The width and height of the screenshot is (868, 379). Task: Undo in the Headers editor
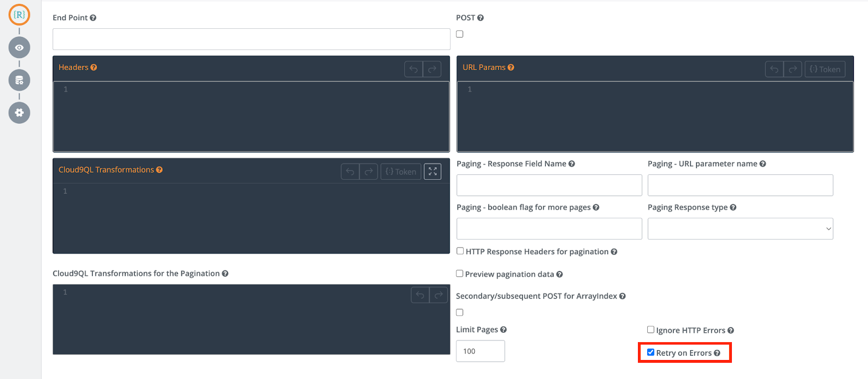pos(413,69)
